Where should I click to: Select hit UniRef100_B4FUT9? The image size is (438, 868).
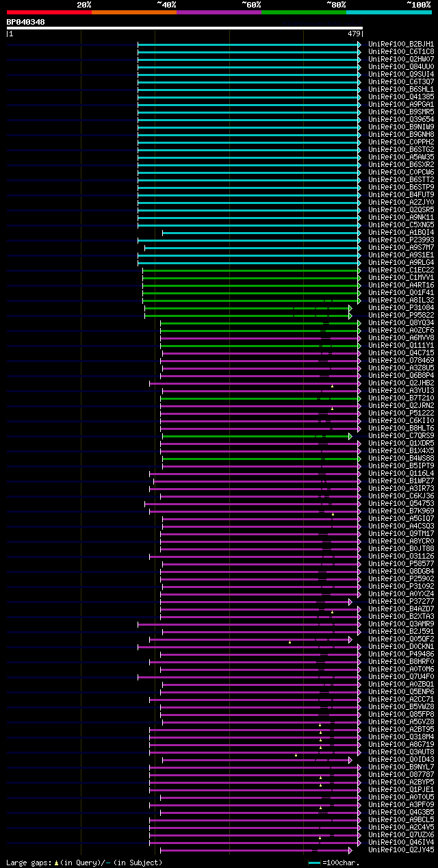coord(401,194)
